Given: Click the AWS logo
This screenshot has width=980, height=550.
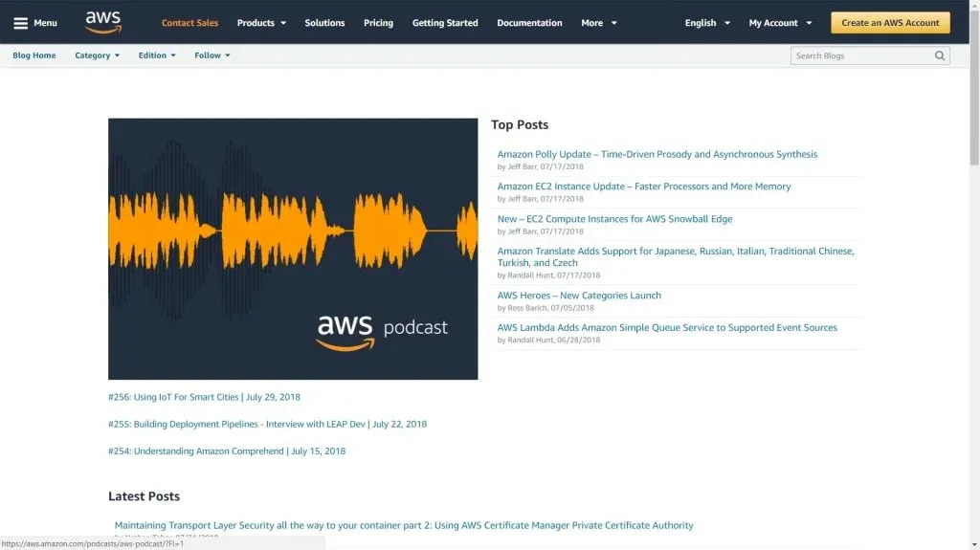Looking at the screenshot, I should 103,21.
